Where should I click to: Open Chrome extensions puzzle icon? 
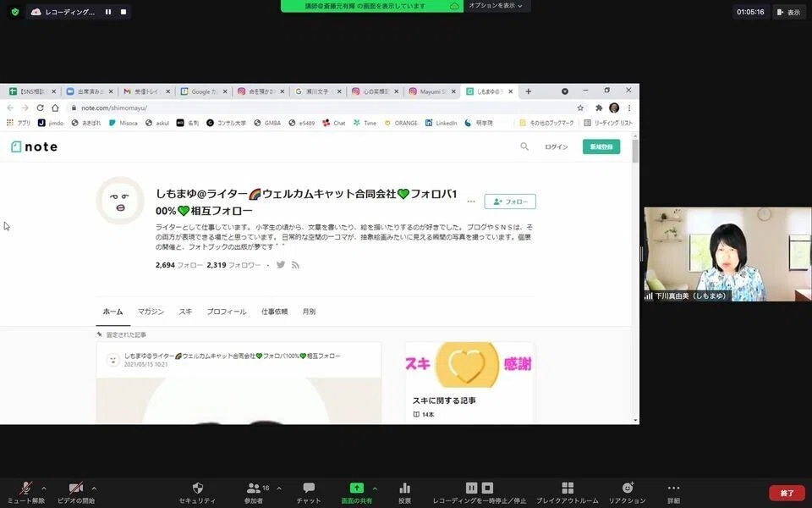(x=599, y=108)
